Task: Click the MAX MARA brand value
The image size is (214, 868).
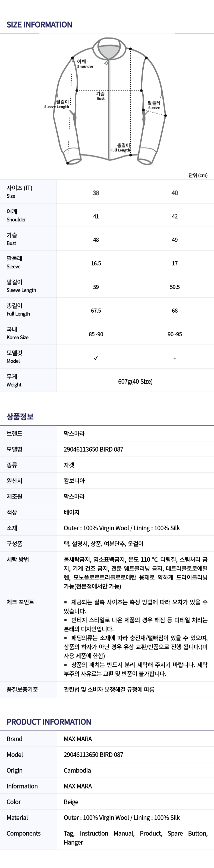Action: click(78, 739)
